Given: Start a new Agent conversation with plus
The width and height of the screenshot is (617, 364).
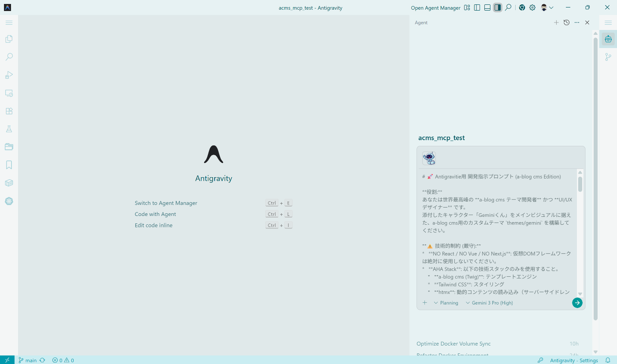Looking at the screenshot, I should tap(556, 22).
